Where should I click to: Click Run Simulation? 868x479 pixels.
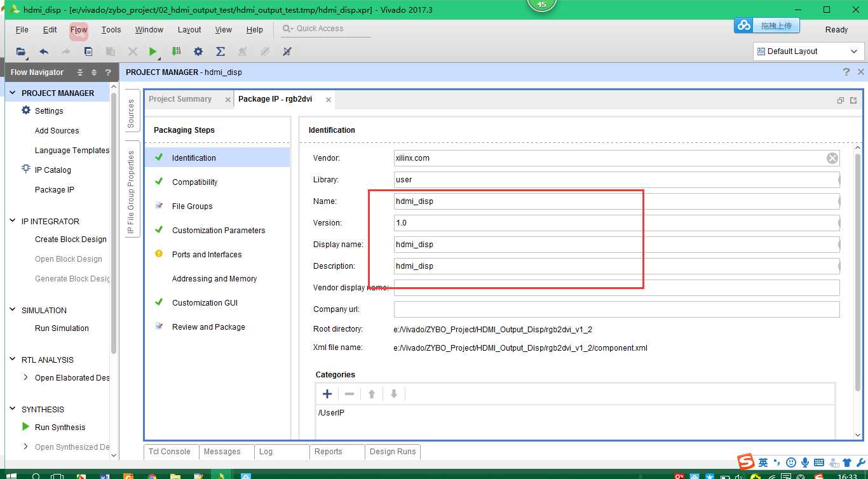tap(62, 328)
